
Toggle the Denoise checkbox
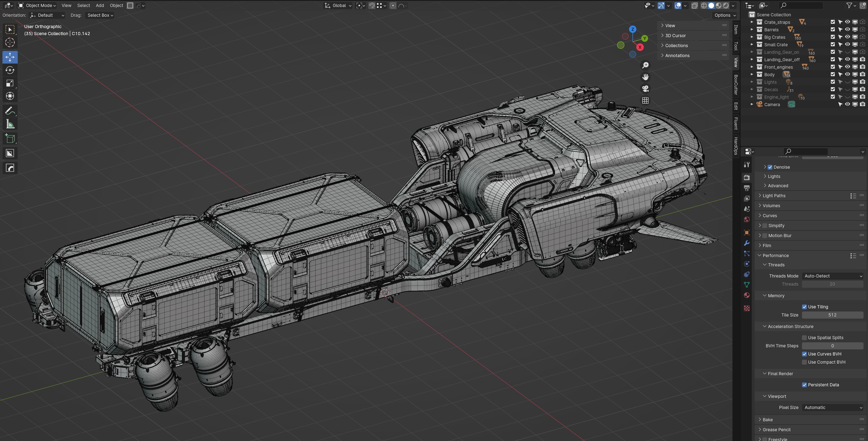coord(770,167)
